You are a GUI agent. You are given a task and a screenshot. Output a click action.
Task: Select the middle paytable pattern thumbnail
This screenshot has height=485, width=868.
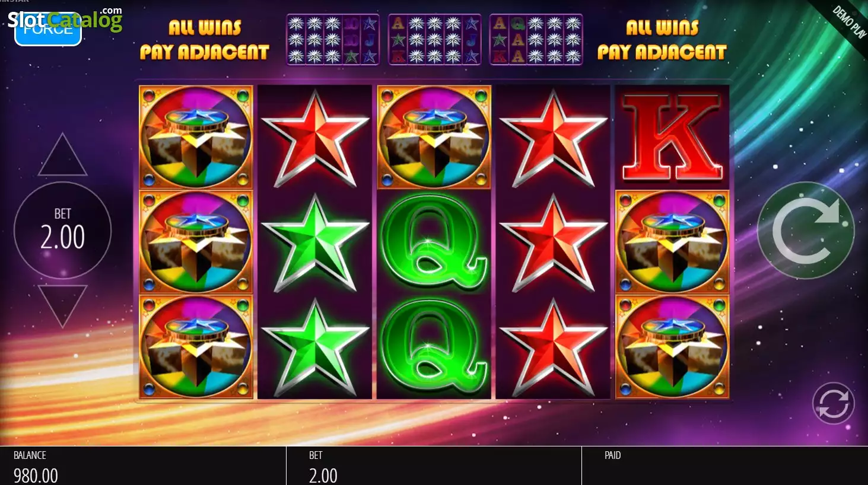(x=434, y=40)
